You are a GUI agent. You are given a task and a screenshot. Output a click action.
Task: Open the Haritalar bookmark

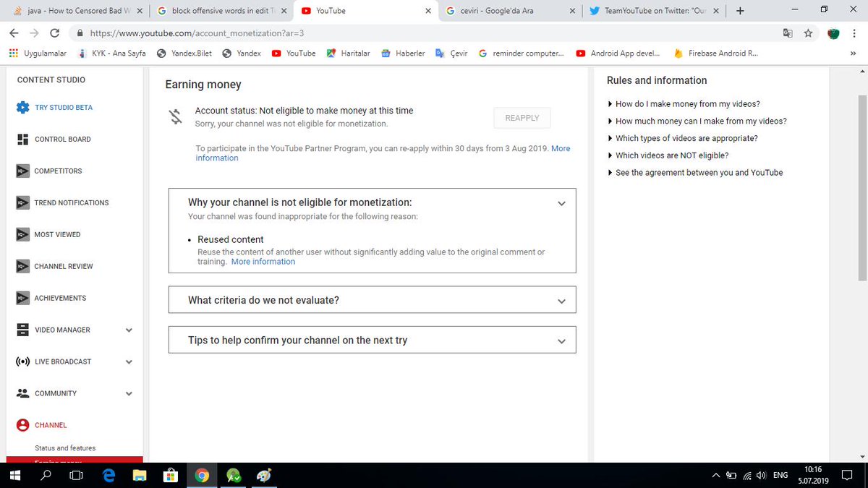(x=348, y=53)
